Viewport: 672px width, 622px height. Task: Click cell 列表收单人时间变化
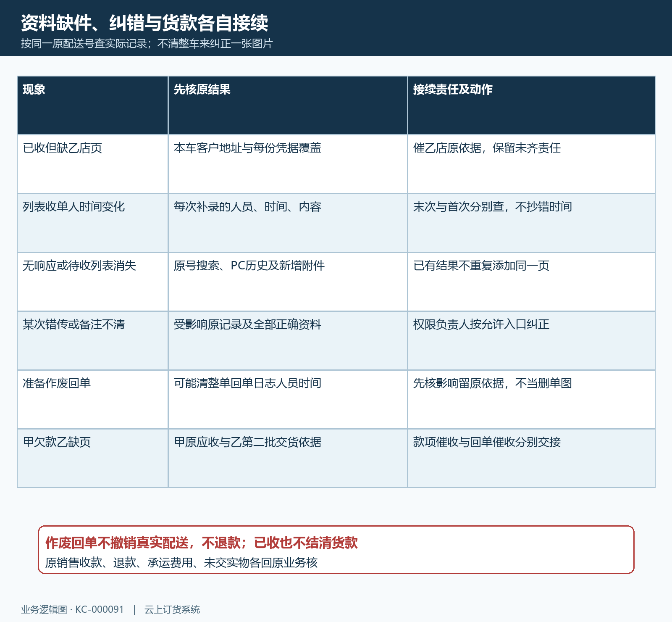(x=92, y=223)
